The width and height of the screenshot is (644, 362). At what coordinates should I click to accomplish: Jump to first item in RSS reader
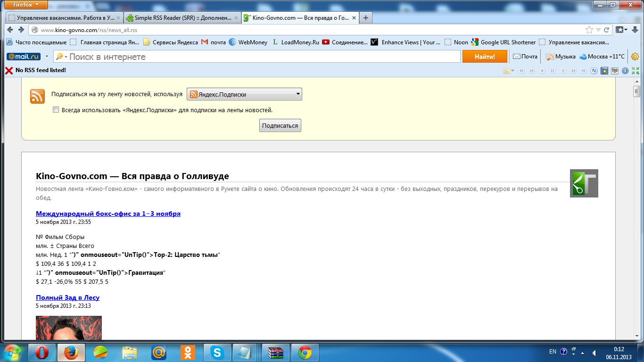[521, 71]
